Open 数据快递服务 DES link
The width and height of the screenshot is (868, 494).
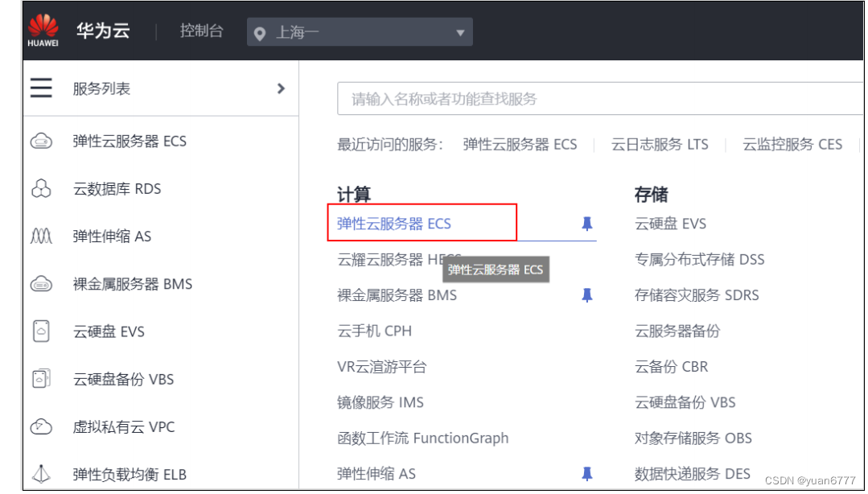(693, 474)
